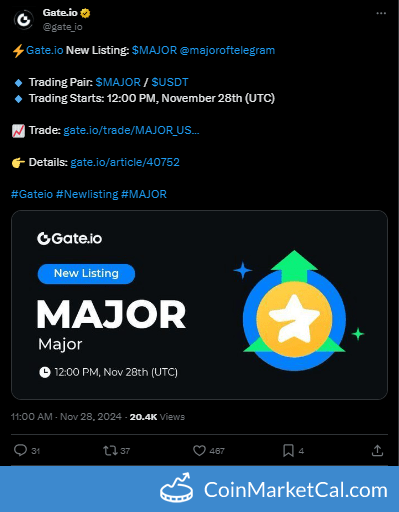The image size is (399, 512).
Task: Bookmark the tweet
Action: point(288,451)
